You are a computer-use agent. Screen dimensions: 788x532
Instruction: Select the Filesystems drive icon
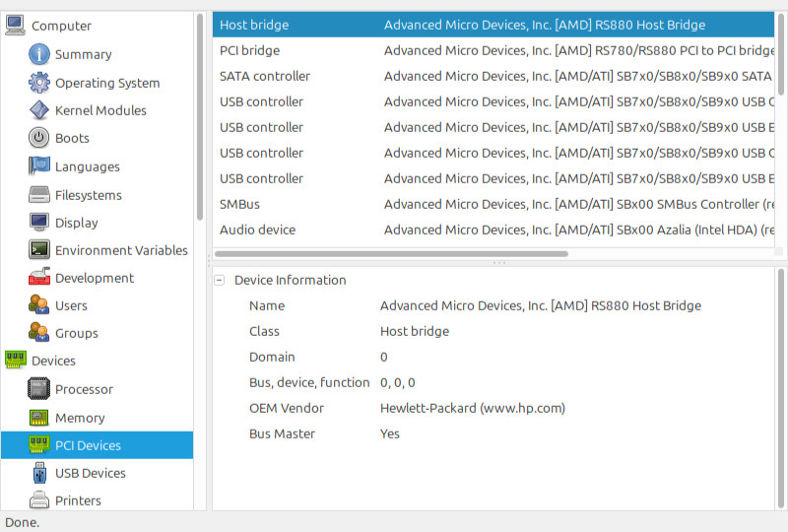point(38,195)
